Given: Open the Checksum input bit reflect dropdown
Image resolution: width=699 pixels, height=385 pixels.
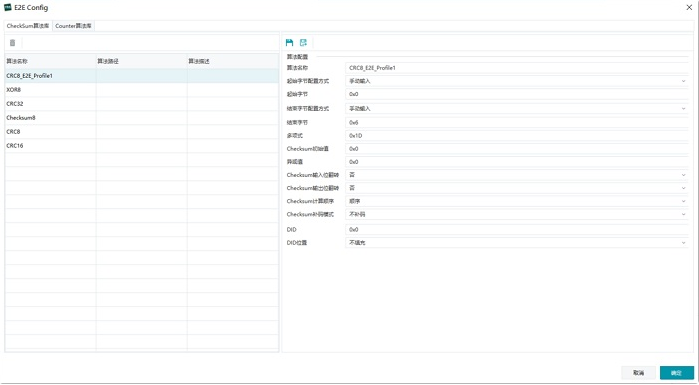Looking at the screenshot, I should tap(517, 175).
